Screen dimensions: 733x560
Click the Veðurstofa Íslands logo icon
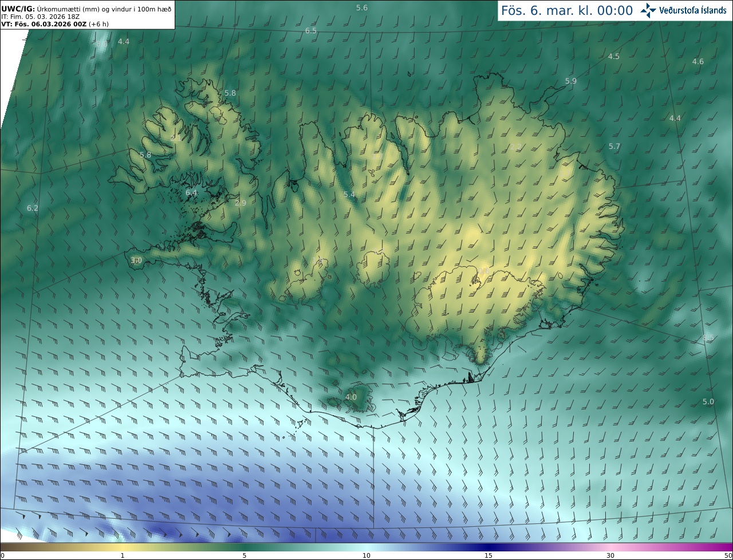point(648,10)
